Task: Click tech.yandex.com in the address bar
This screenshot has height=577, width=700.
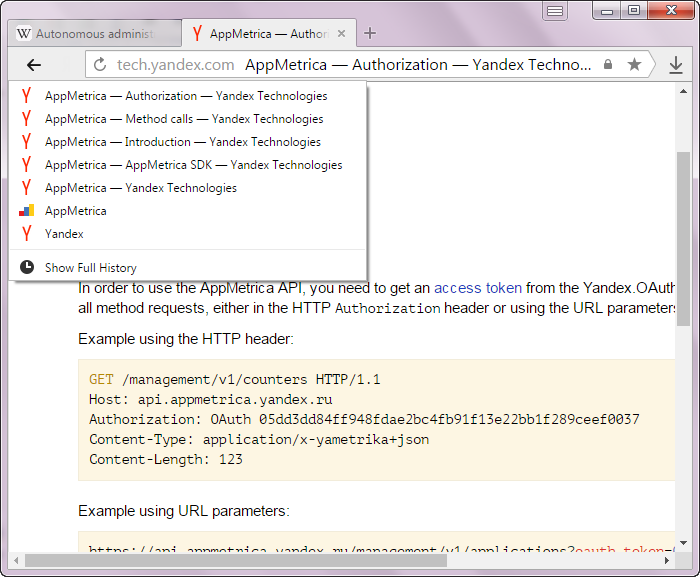Action: pyautogui.click(x=175, y=65)
